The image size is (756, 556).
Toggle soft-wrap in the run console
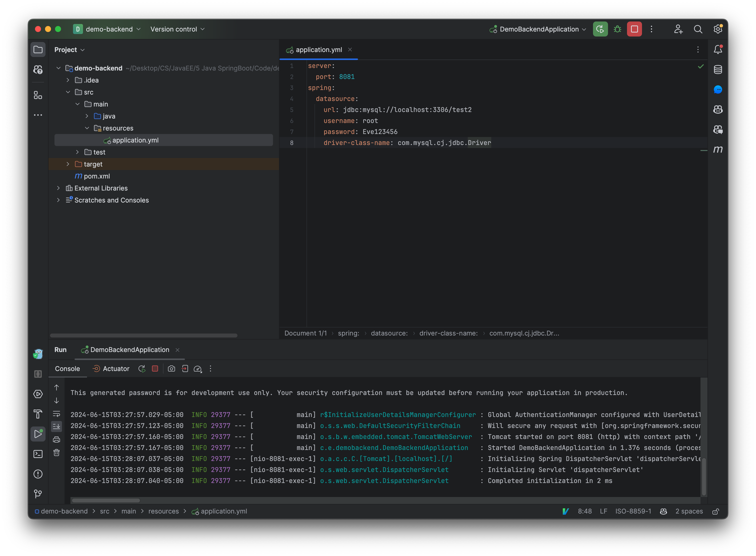pyautogui.click(x=56, y=414)
